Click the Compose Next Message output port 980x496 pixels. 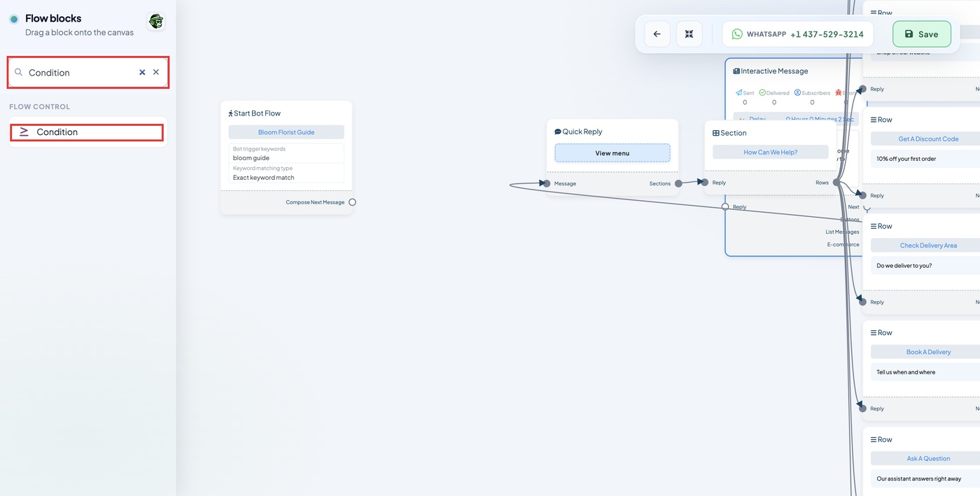(352, 202)
